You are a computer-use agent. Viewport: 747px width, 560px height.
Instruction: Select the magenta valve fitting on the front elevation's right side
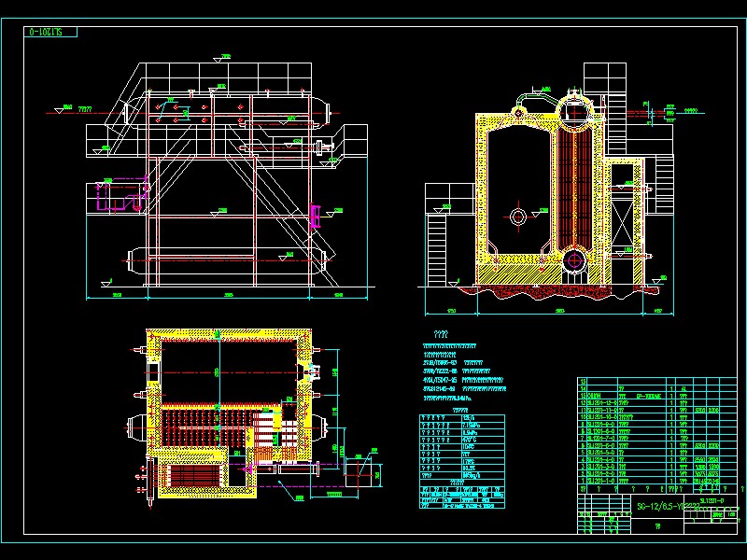[315, 216]
